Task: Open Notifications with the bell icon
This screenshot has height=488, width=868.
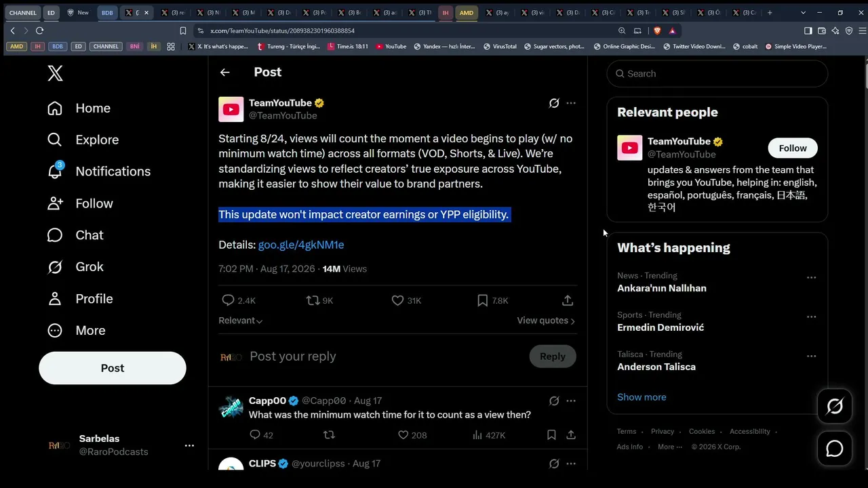Action: pyautogui.click(x=98, y=171)
